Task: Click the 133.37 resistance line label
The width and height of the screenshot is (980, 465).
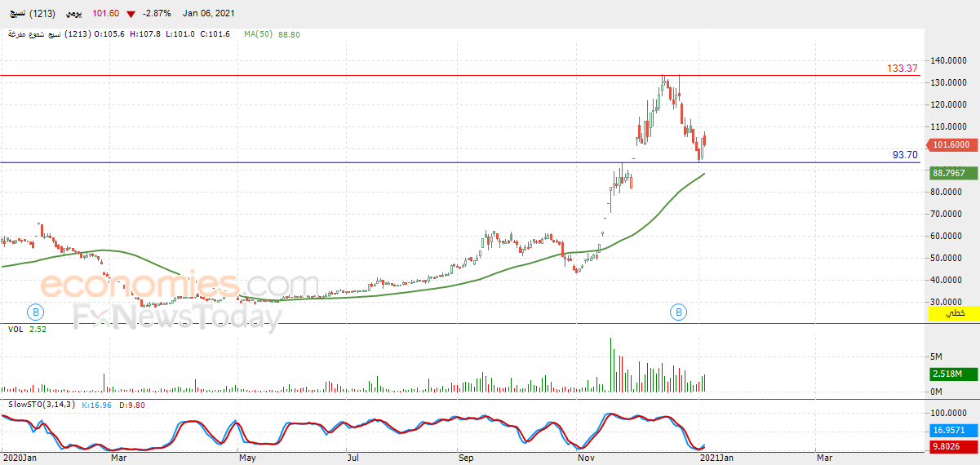Action: pyautogui.click(x=902, y=69)
